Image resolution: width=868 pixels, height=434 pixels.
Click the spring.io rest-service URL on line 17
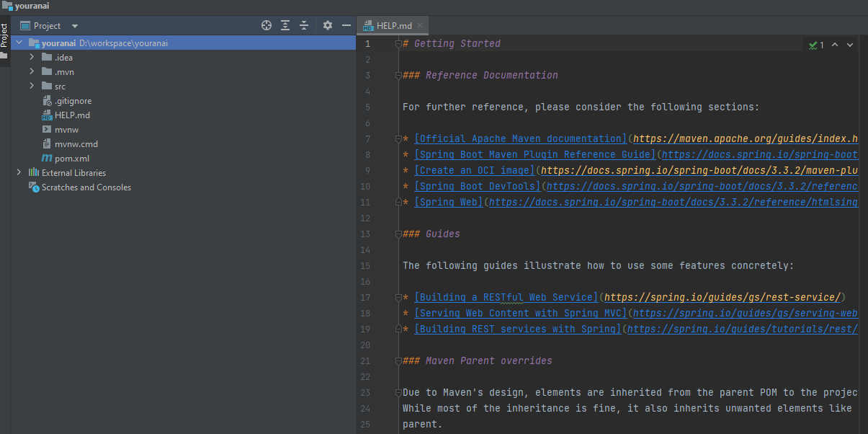point(722,298)
